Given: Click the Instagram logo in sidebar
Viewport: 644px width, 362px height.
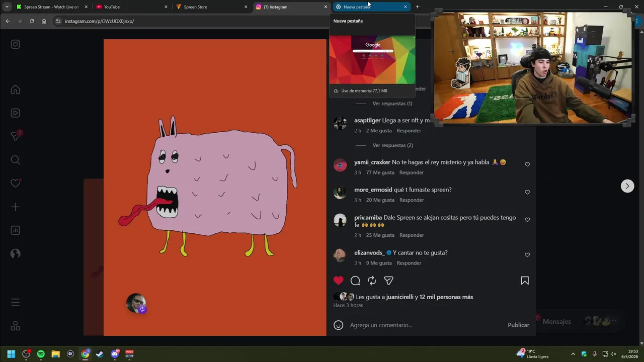Looking at the screenshot, I should (16, 44).
